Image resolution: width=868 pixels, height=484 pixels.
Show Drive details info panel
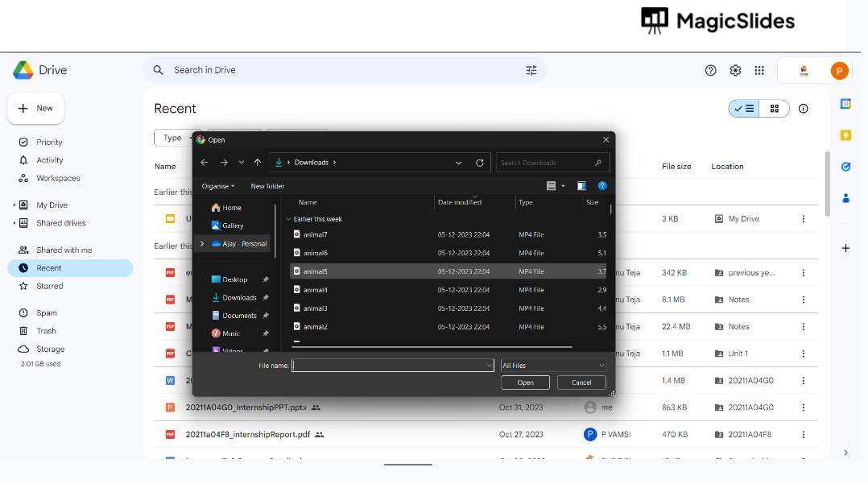804,109
